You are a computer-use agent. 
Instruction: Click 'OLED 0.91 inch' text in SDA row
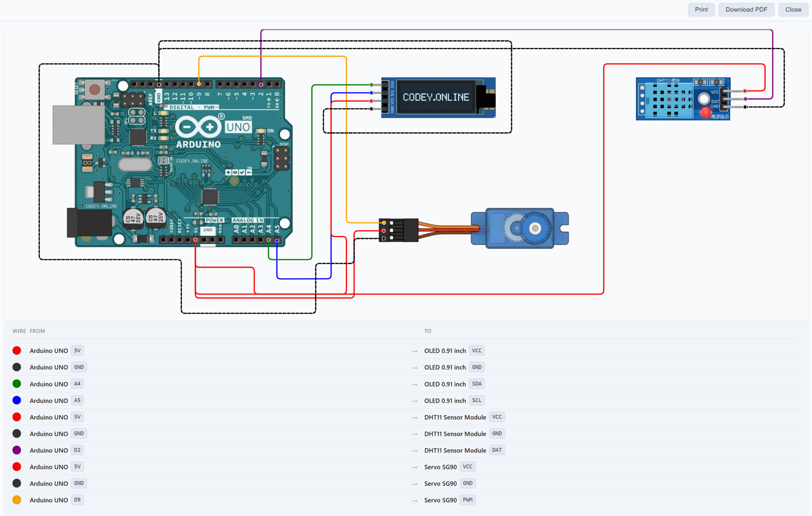(x=445, y=384)
